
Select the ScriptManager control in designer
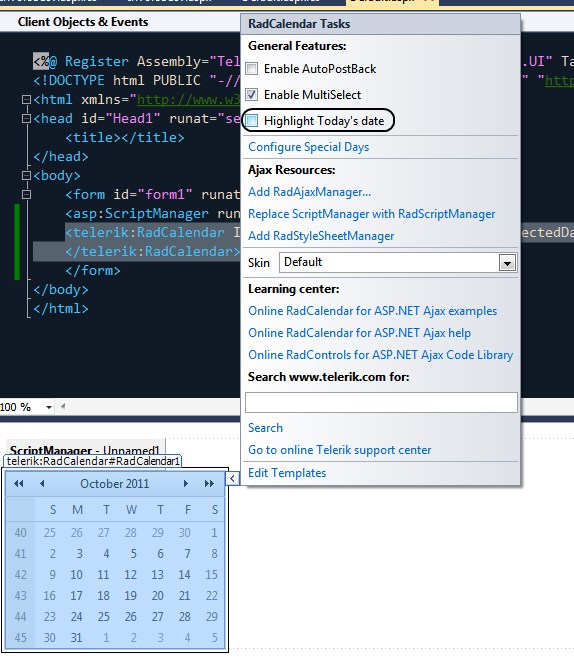tap(84, 450)
